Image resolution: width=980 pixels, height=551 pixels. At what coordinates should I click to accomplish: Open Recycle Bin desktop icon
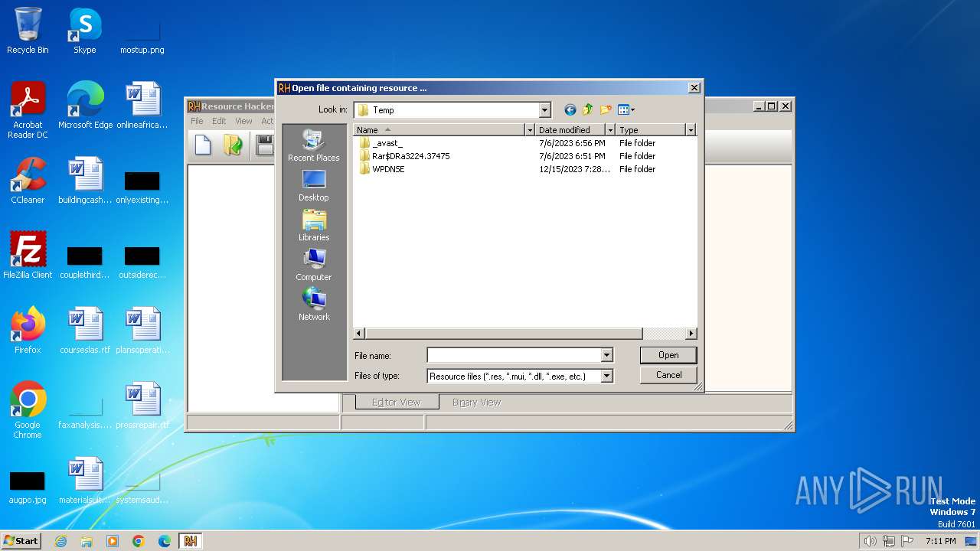(x=28, y=31)
